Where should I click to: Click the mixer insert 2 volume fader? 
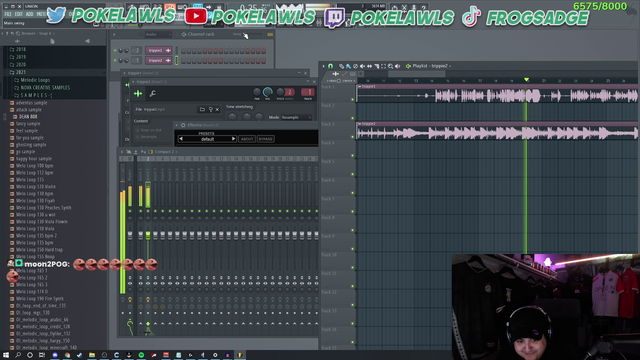pyautogui.click(x=148, y=235)
